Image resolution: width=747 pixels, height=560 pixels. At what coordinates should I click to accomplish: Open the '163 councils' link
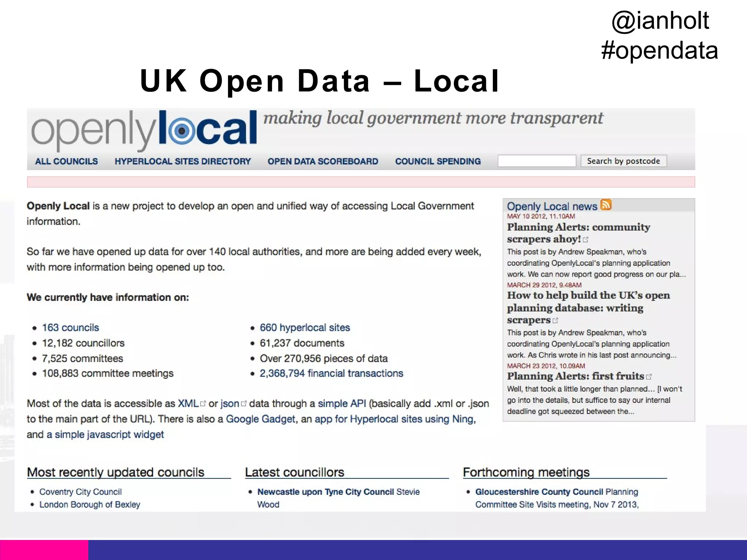click(70, 327)
